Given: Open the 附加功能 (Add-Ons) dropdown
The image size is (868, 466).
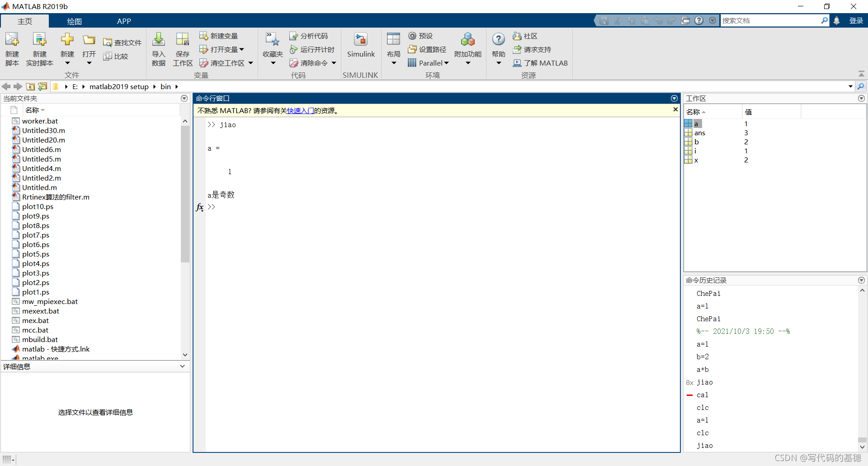Looking at the screenshot, I should (468, 63).
